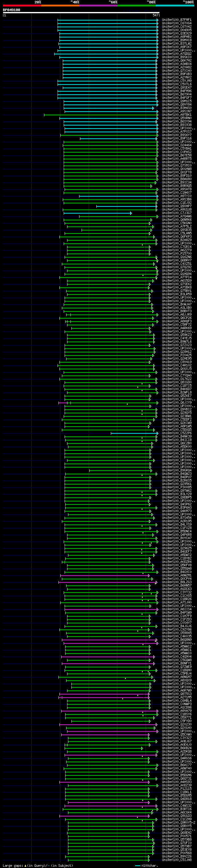
Task: Click the UniRef100_C5IJA8 label
Action: coord(177,860)
